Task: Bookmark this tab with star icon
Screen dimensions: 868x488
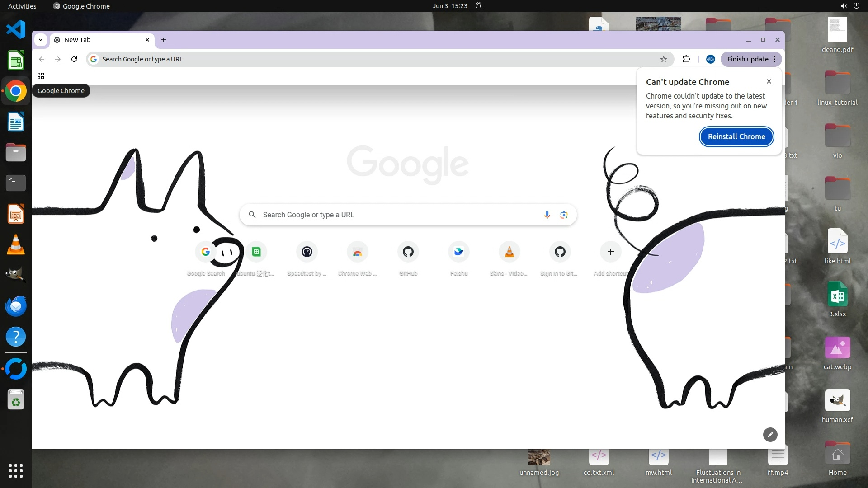Action: coord(663,59)
